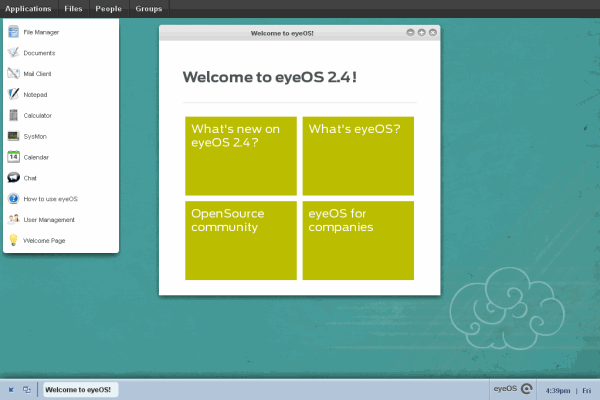Select the User Management menu label
600x400 pixels.
[x=49, y=220]
